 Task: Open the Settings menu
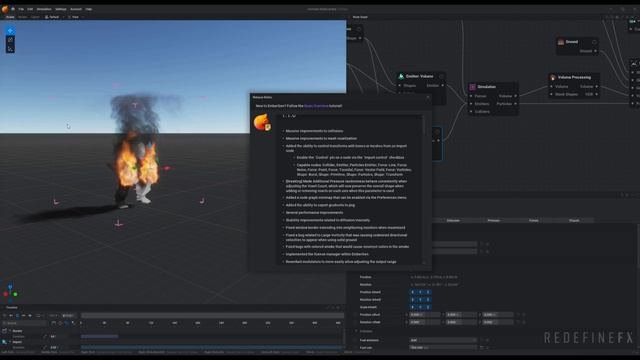(x=61, y=9)
